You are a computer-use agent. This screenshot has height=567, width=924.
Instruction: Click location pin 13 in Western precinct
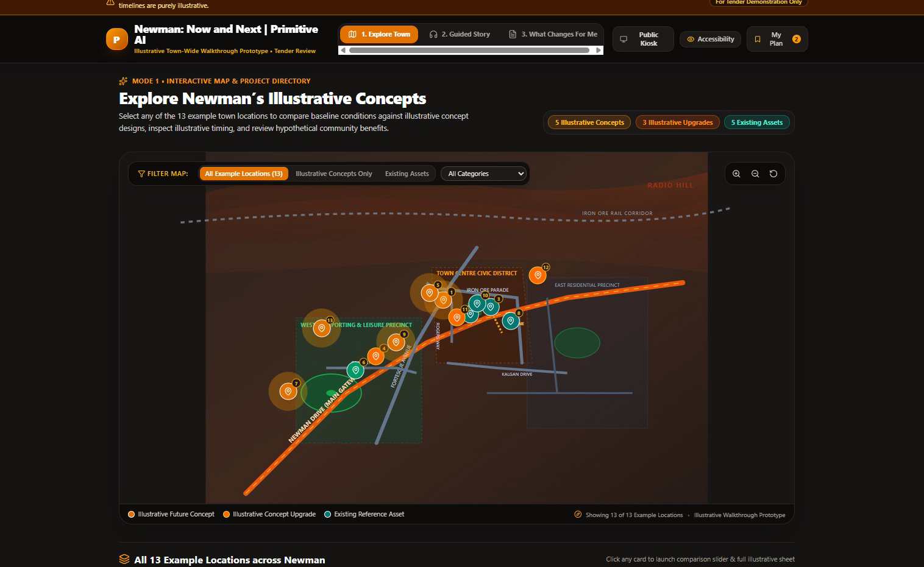322,328
